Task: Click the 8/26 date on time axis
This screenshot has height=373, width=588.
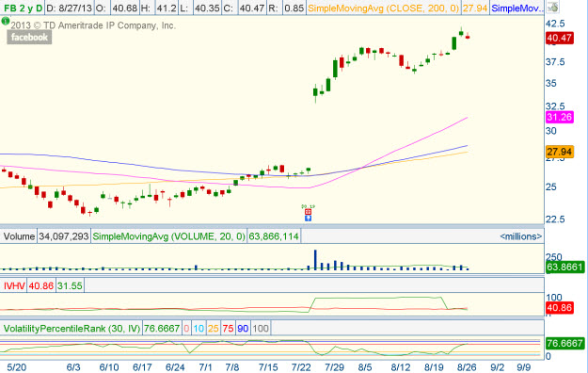Action: point(467,367)
